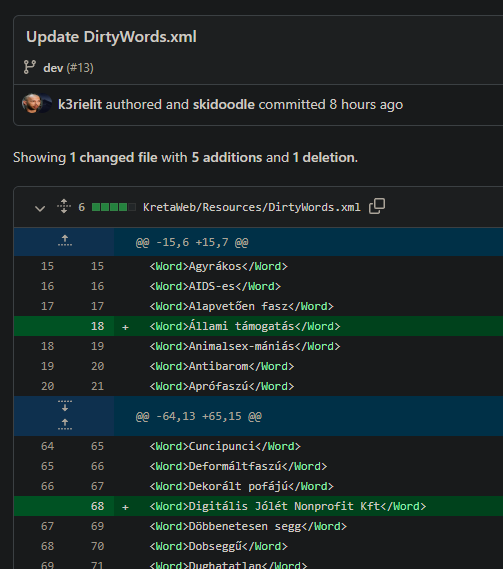
Task: Collapse the DirtyWords.xml file diff
Action: (x=40, y=208)
